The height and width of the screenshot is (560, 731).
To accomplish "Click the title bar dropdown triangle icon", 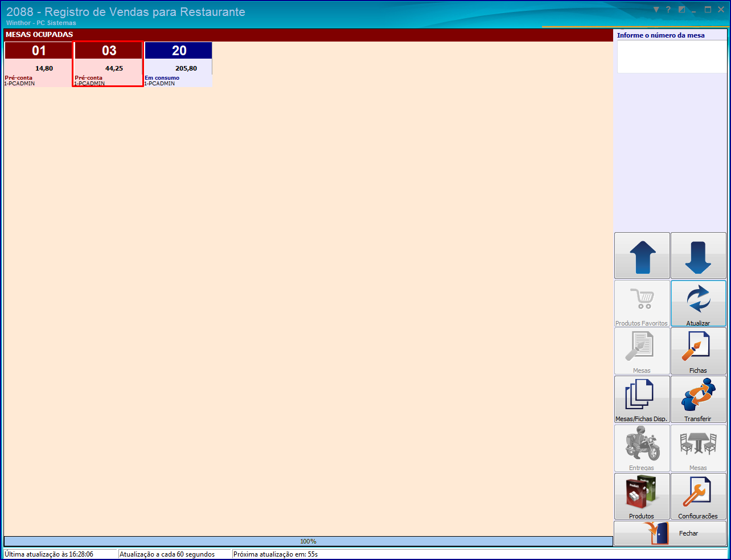I will [656, 10].
